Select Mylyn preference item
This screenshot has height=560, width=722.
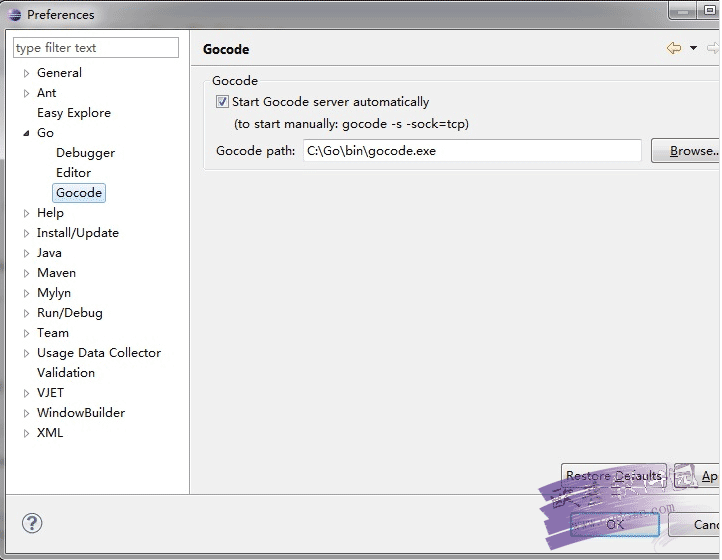[54, 293]
